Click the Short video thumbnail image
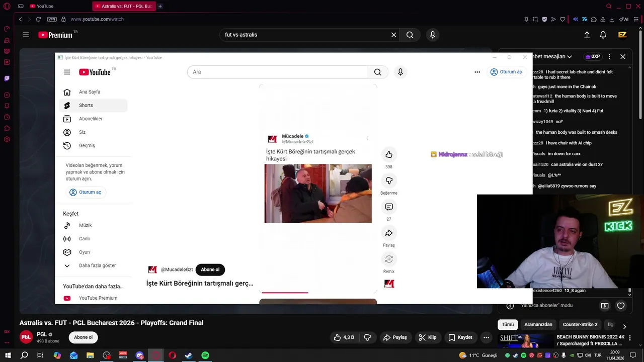 point(318,194)
